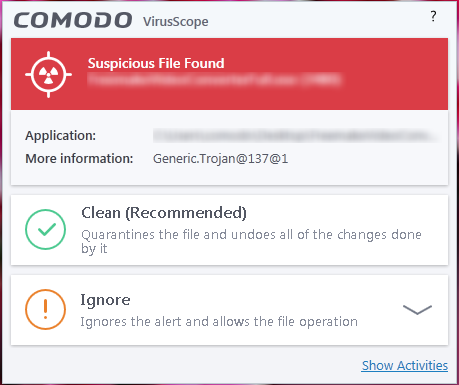The height and width of the screenshot is (385, 459).
Task: Click the green checkmark Clean icon
Action: coord(45,229)
